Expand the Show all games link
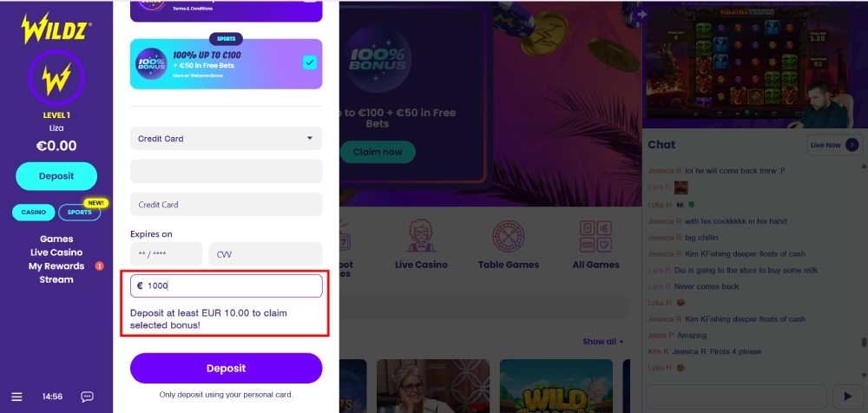This screenshot has width=868, height=413. click(x=602, y=342)
